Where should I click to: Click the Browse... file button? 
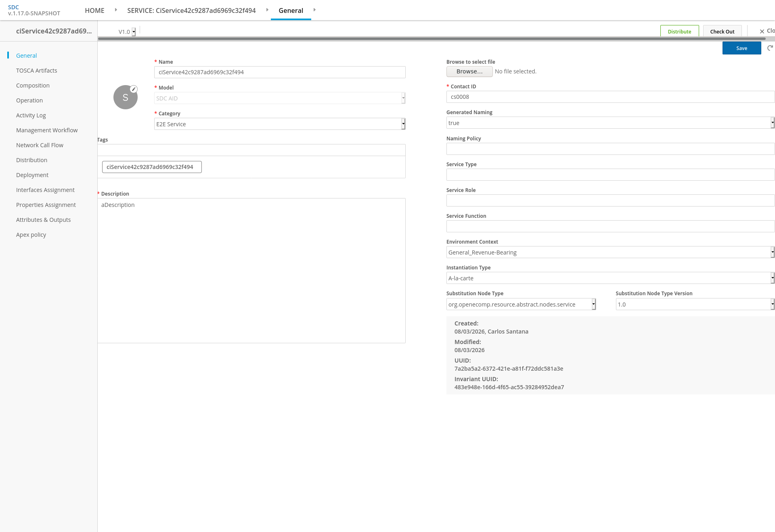(x=469, y=71)
